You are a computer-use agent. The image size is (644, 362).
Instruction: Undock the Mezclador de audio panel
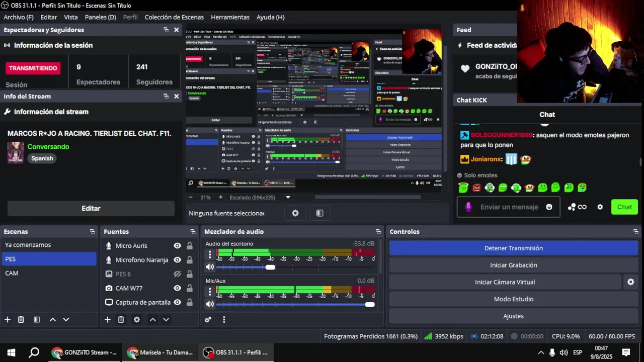click(378, 232)
